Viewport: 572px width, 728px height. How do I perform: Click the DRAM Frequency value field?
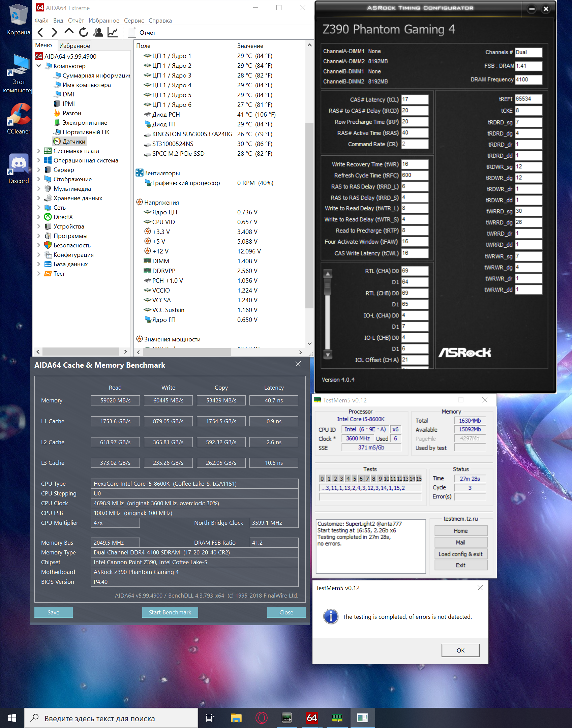pos(529,80)
